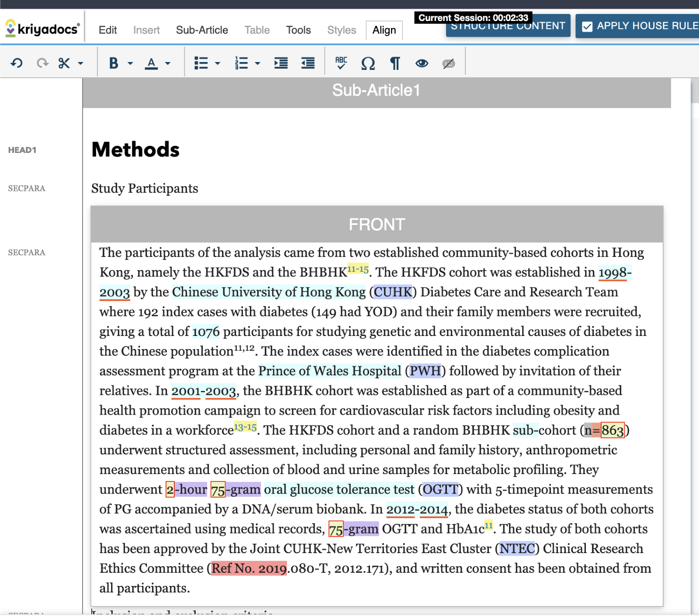Open the Bold options dropdown arrow
The width and height of the screenshot is (699, 616).
point(130,63)
